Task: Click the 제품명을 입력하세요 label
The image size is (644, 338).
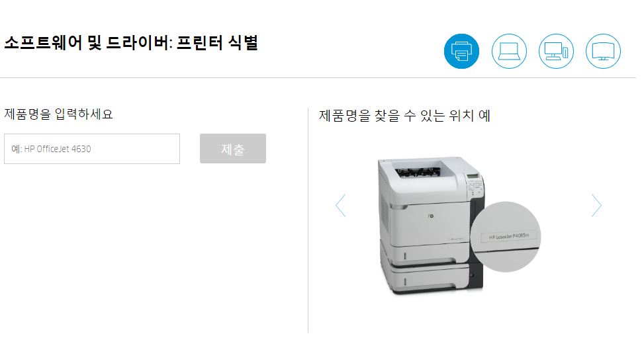Action: [58, 114]
